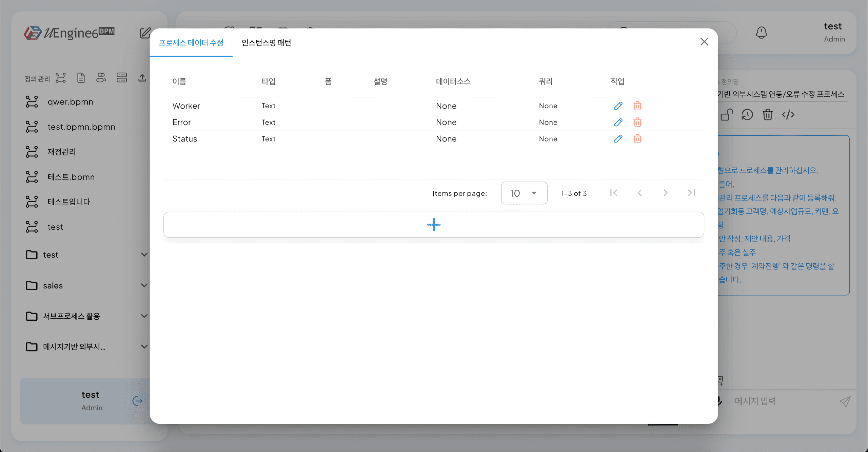Open version history icon in definition panel
868x452 pixels.
click(x=747, y=115)
